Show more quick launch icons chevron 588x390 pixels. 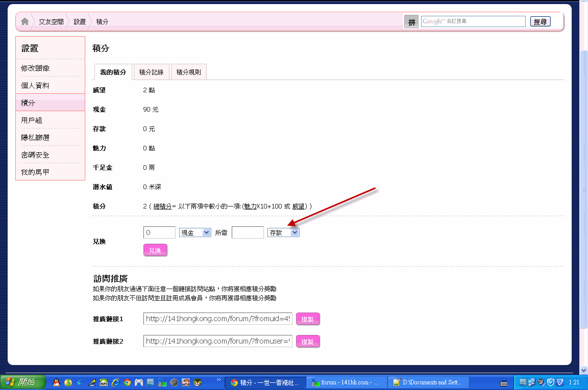coord(219,380)
